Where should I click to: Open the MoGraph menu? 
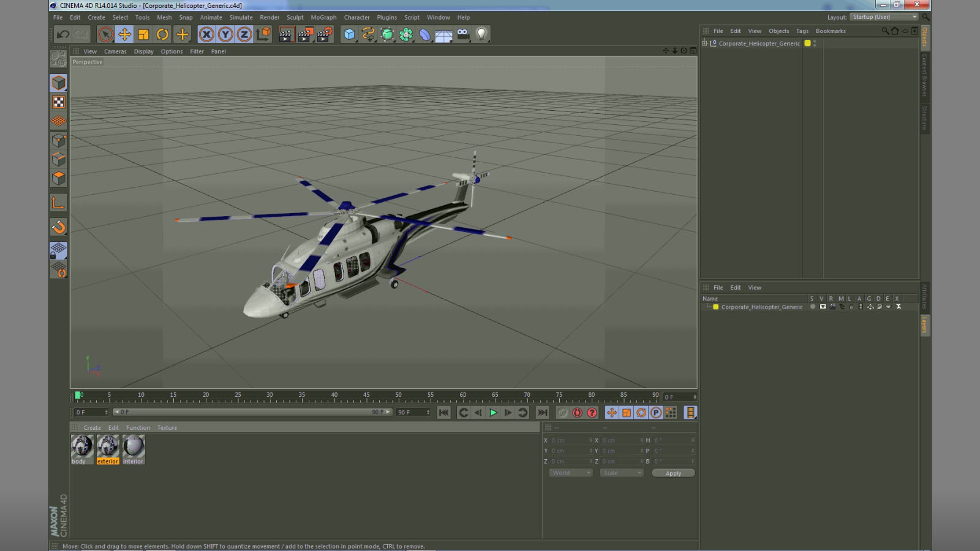323,17
